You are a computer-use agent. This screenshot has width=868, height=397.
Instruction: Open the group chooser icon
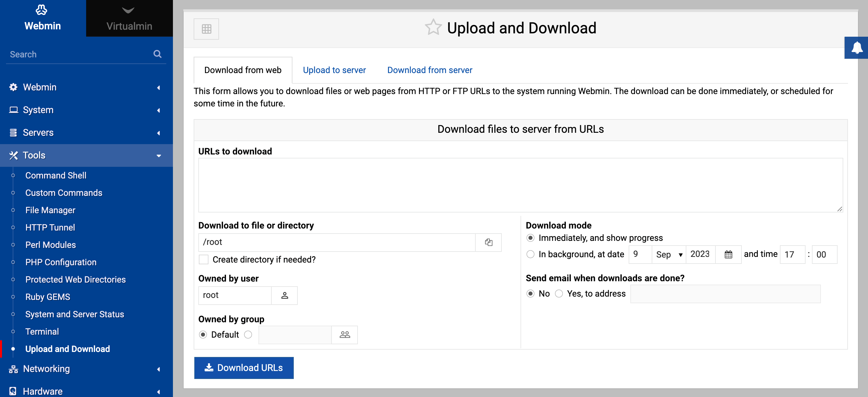pyautogui.click(x=345, y=335)
